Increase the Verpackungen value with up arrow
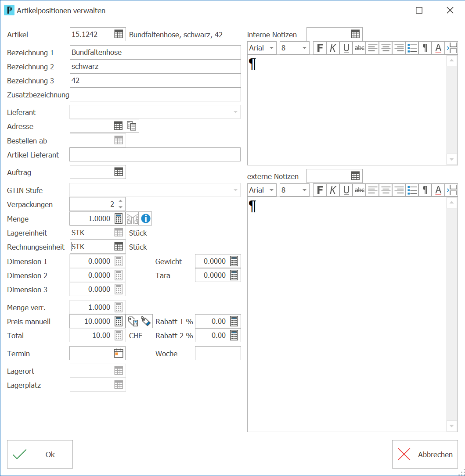The height and width of the screenshot is (476, 465). (x=121, y=201)
